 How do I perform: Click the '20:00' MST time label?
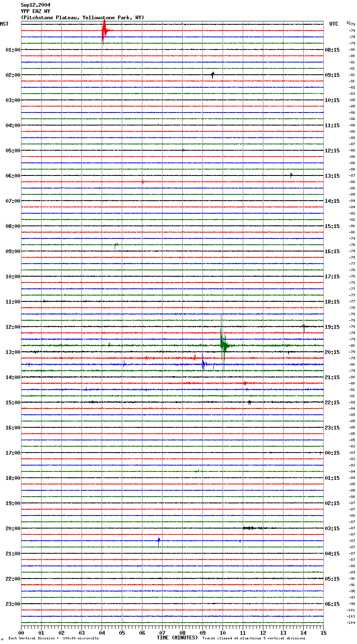(x=13, y=529)
